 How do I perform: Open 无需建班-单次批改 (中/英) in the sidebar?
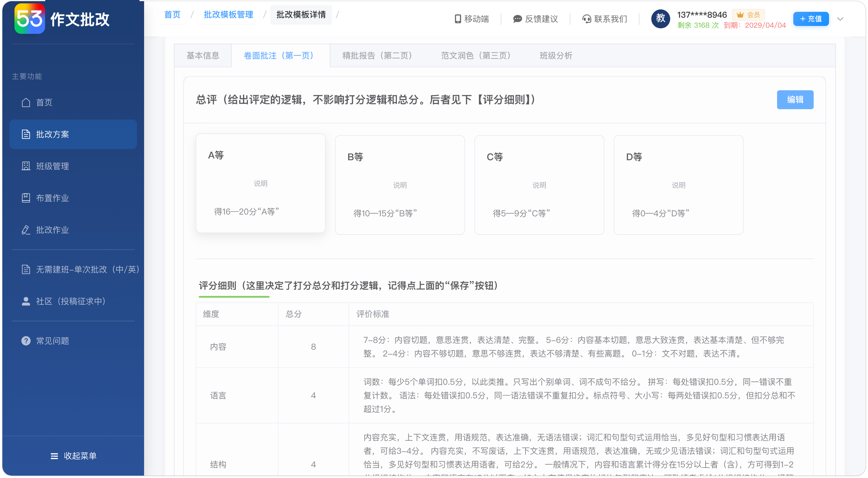tap(73, 269)
